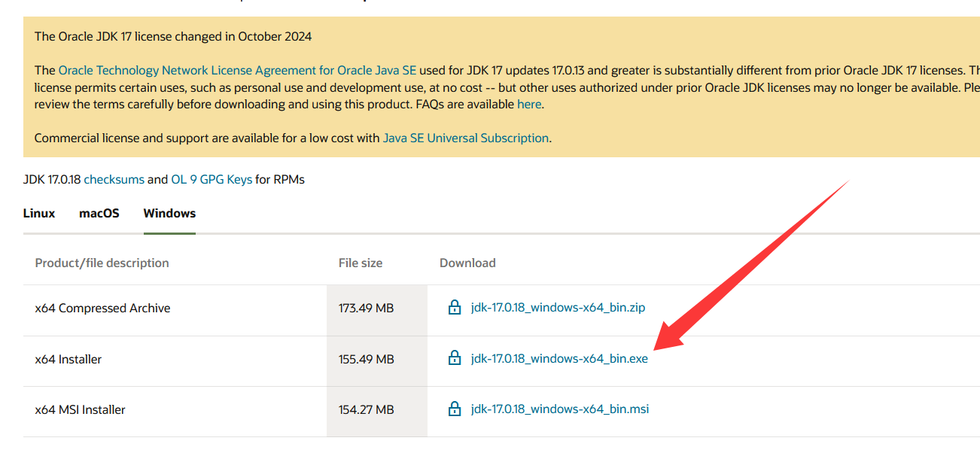Select the Windows tab
The image size is (980, 450).
tap(169, 214)
